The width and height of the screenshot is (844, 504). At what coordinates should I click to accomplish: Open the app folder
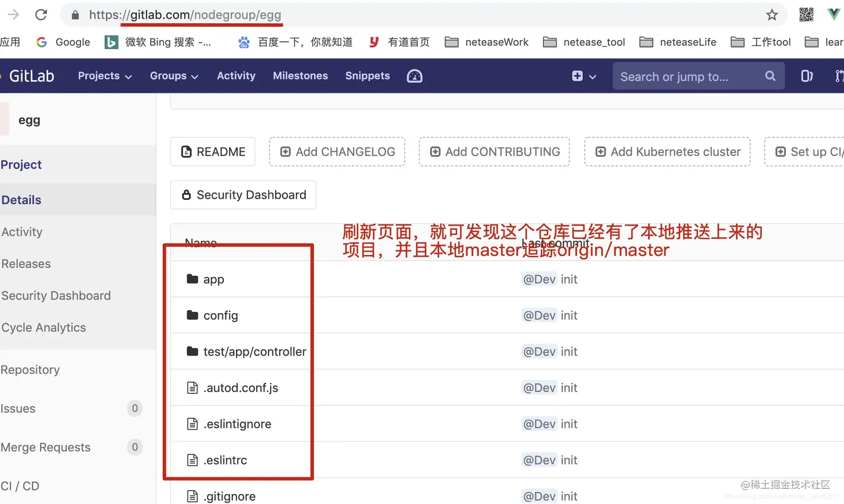(214, 279)
